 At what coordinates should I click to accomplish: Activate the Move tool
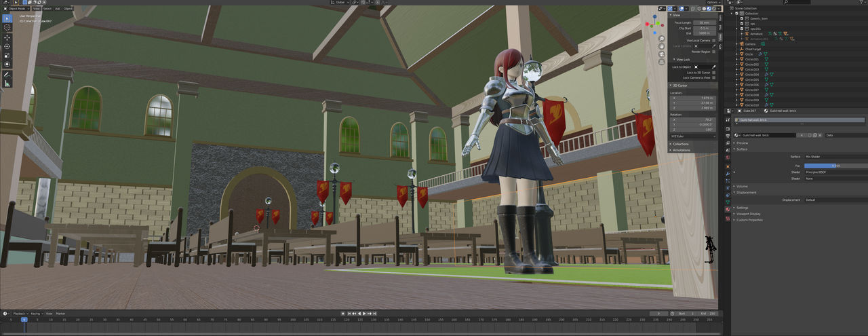click(7, 37)
